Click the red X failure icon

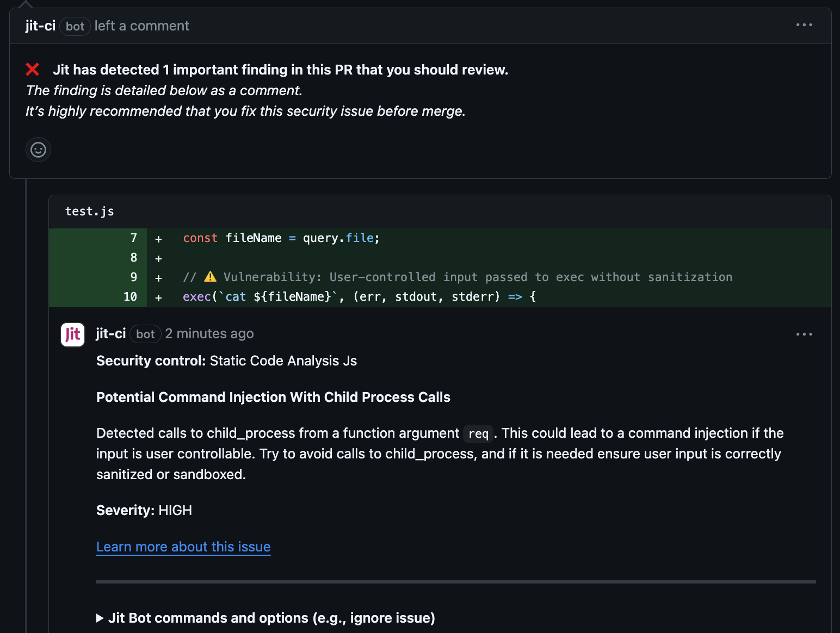(x=33, y=70)
